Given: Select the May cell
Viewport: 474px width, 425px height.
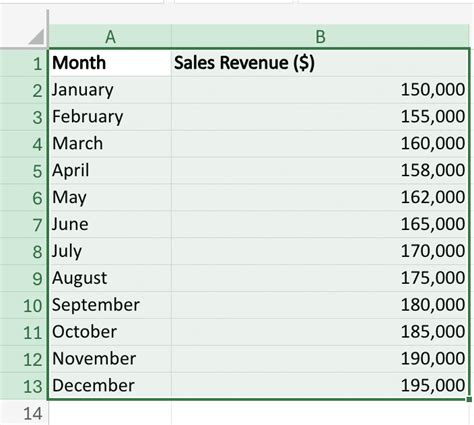Looking at the screenshot, I should 110,198.
